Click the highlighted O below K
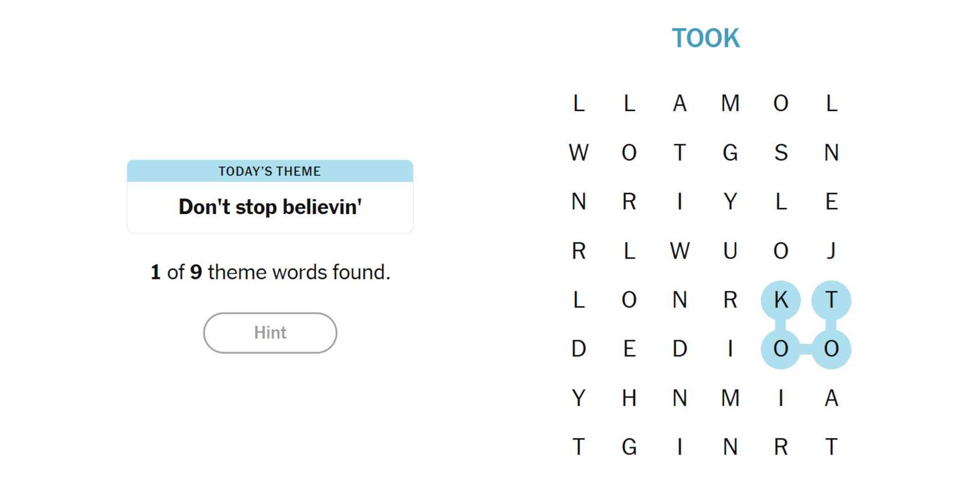The height and width of the screenshot is (490, 980). 780,349
